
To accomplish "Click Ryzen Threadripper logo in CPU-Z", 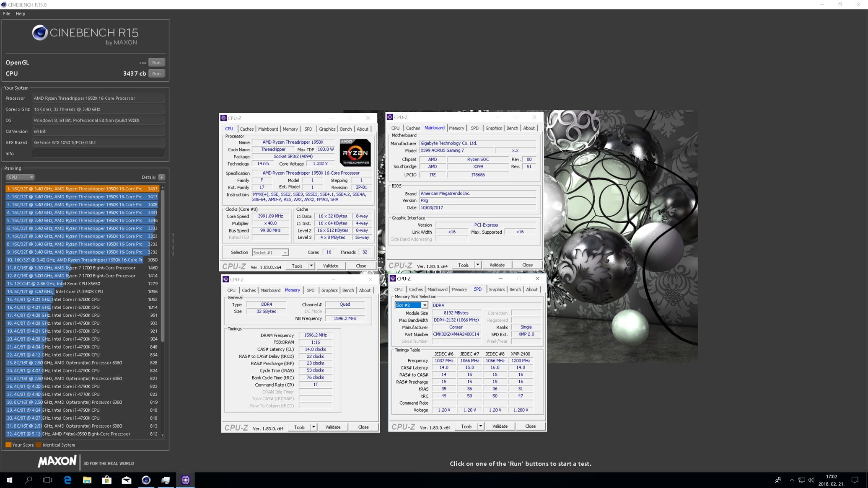I will 355,152.
